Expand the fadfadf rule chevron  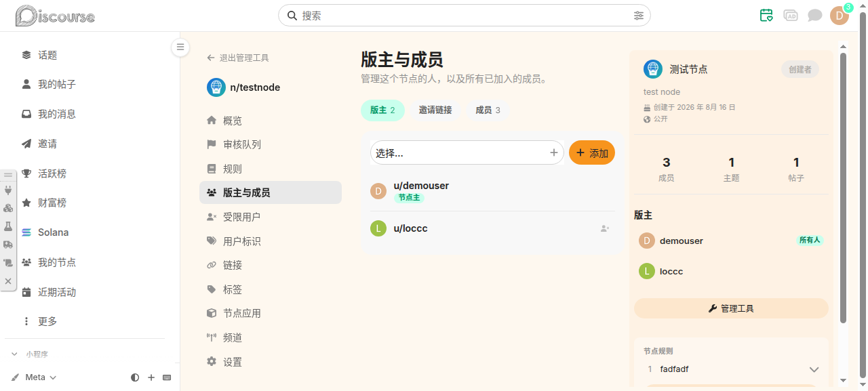814,369
